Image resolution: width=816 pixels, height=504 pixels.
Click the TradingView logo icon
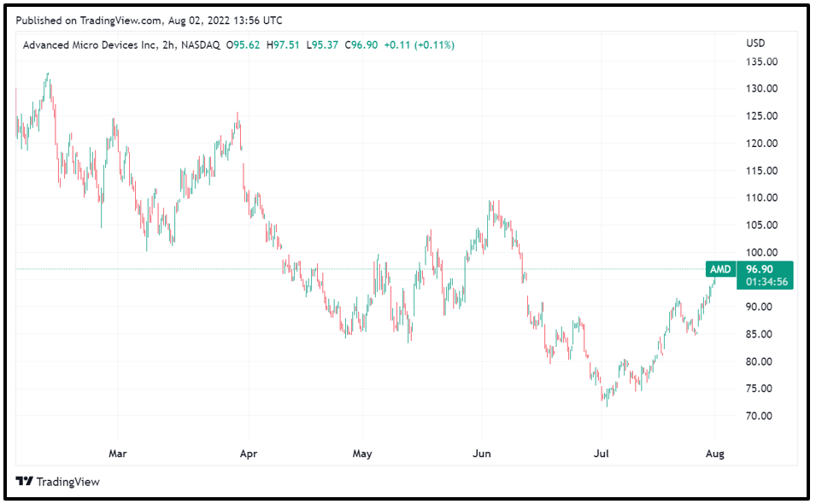click(25, 481)
